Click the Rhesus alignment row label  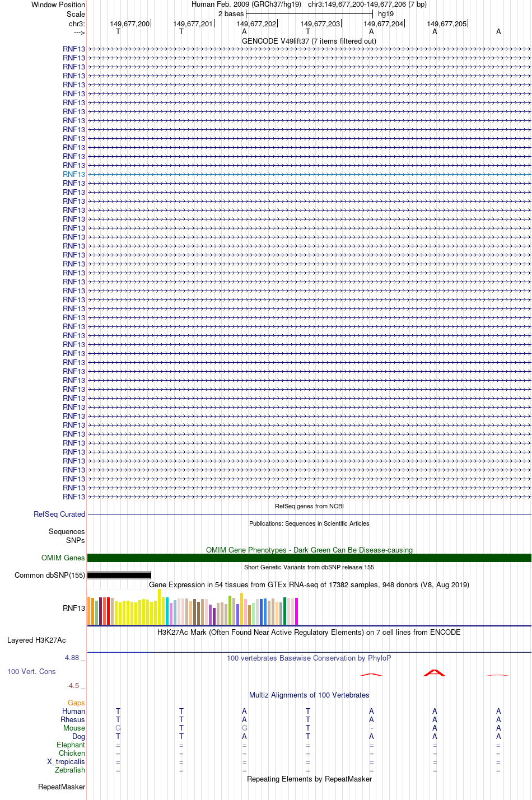73,719
